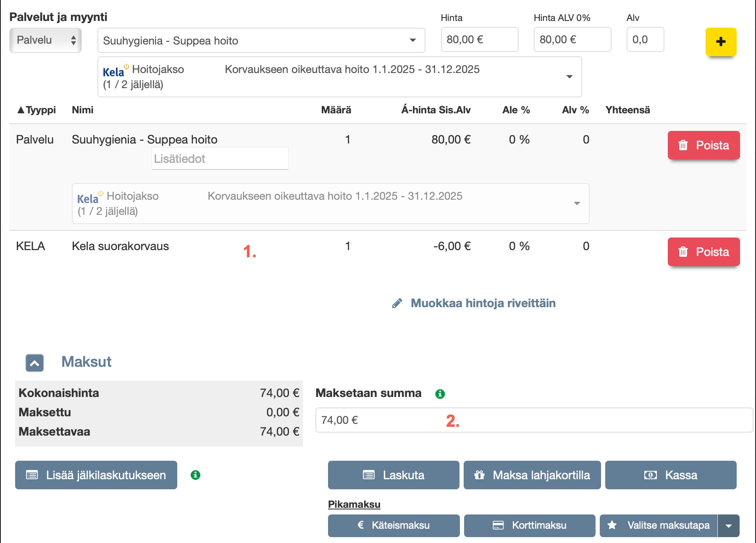Open the Palvelu type selector
Image resolution: width=756 pixels, height=543 pixels.
tap(45, 40)
